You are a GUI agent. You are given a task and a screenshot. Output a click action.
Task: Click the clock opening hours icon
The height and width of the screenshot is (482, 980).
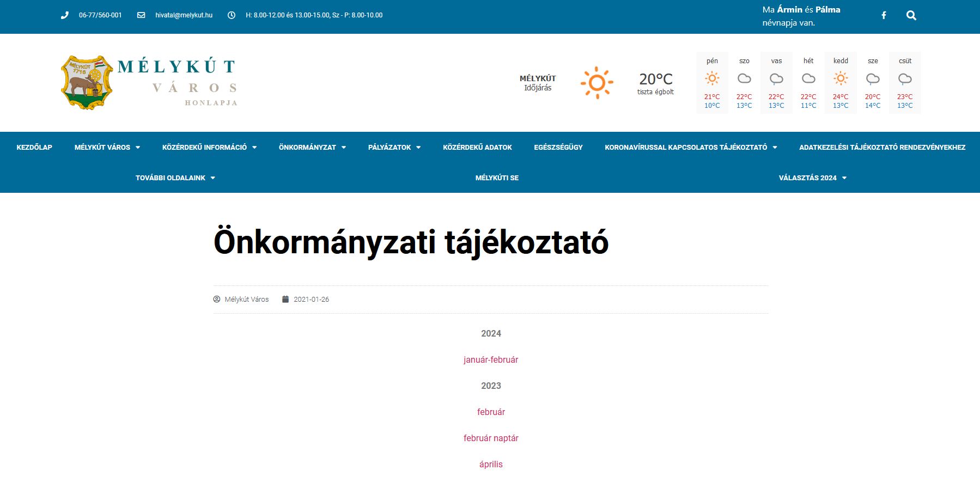pyautogui.click(x=232, y=15)
